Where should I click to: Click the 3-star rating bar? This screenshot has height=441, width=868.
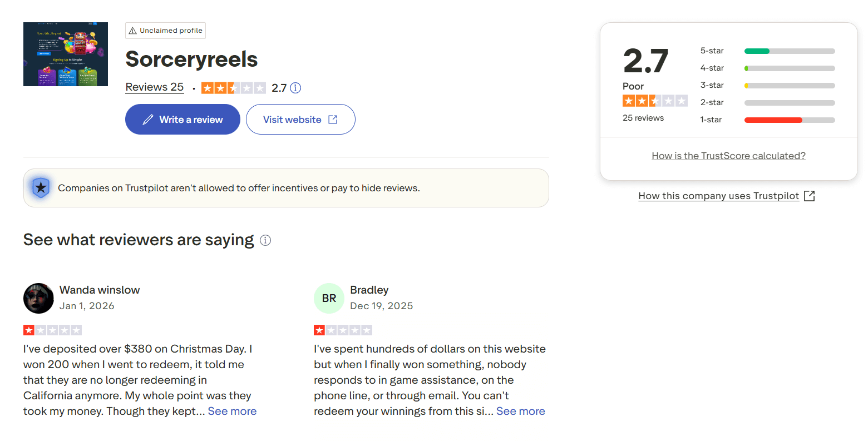point(789,86)
